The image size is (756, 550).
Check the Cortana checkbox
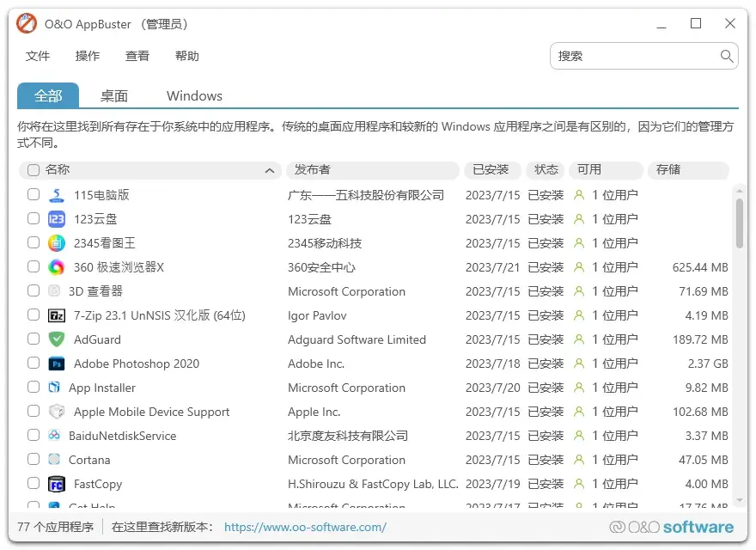click(x=34, y=459)
